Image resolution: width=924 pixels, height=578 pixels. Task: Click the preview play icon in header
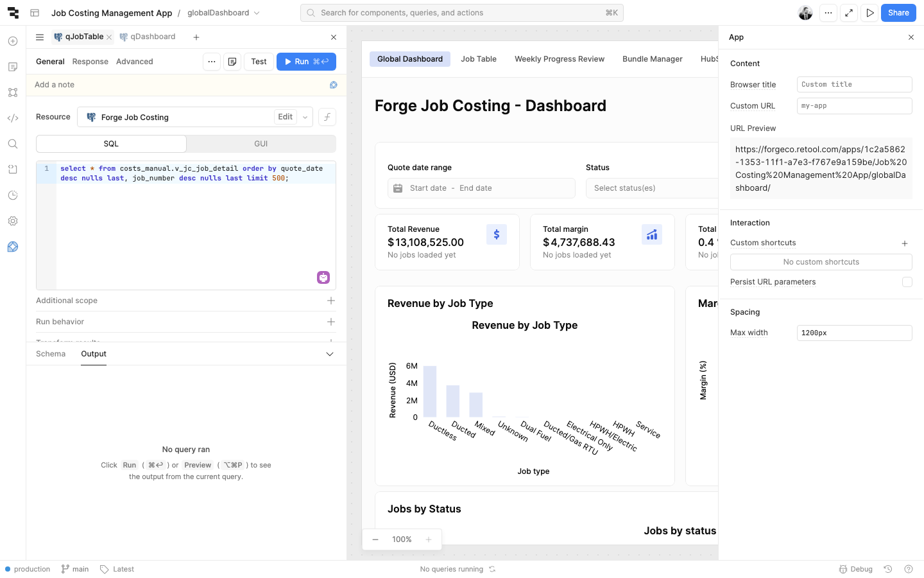pyautogui.click(x=869, y=13)
